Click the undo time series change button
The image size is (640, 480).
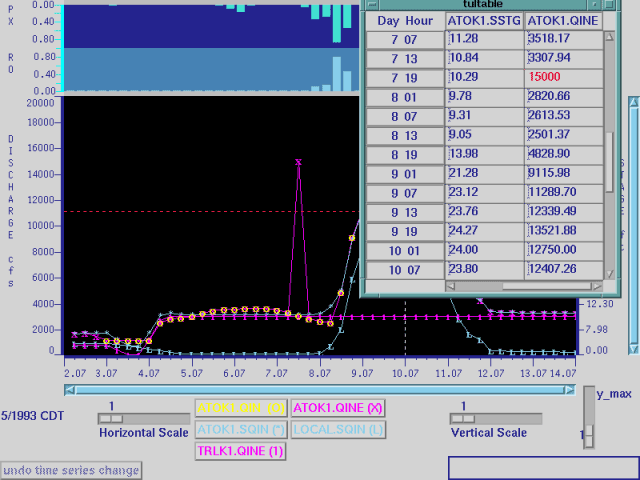(71, 470)
